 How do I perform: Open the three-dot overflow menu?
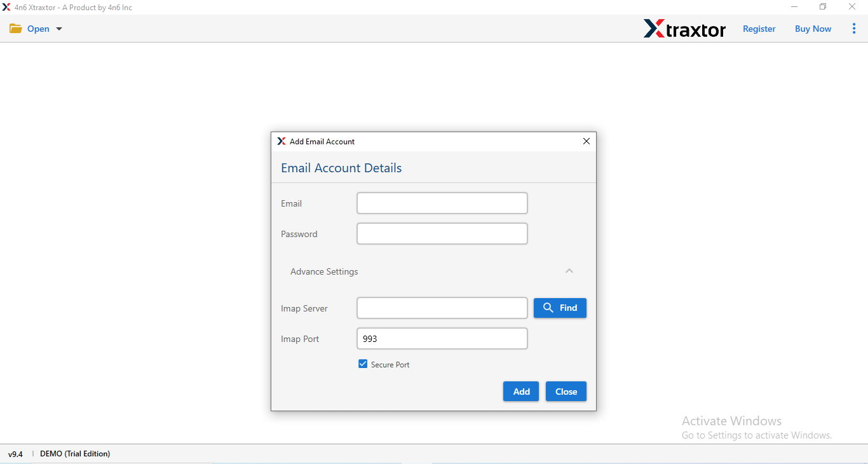click(854, 28)
